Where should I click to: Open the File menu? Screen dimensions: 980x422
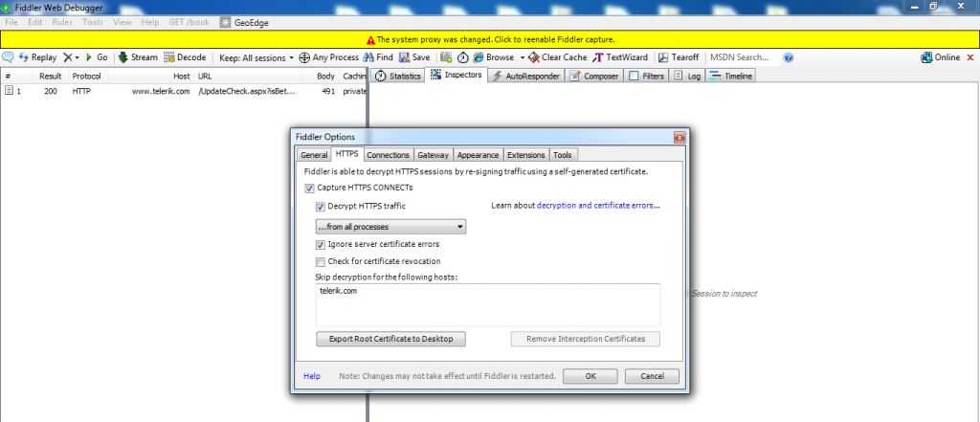point(11,22)
